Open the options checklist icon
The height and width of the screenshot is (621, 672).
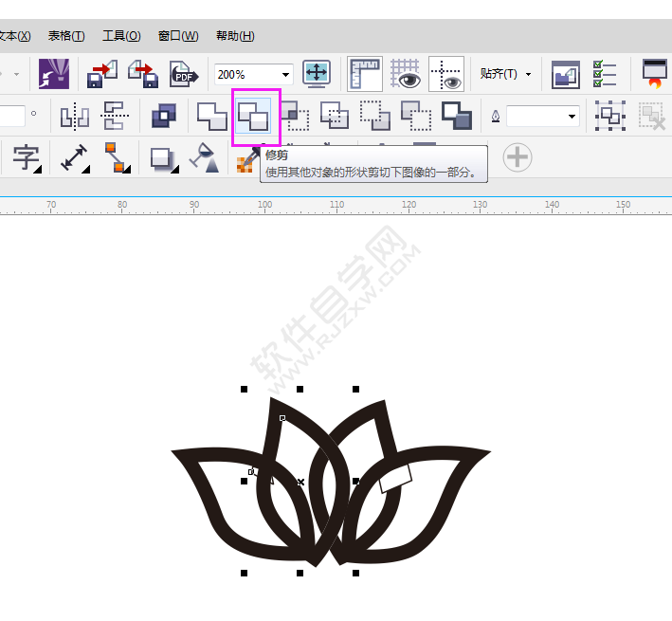click(605, 74)
